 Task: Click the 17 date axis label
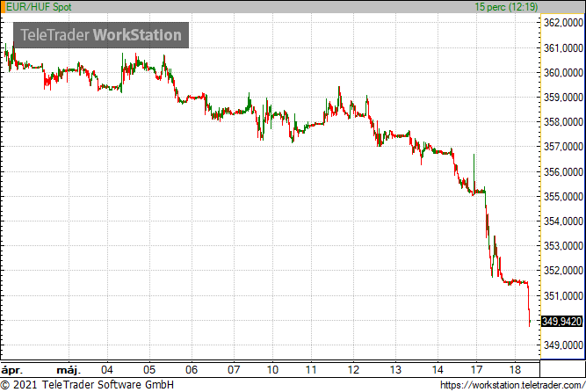tap(476, 370)
